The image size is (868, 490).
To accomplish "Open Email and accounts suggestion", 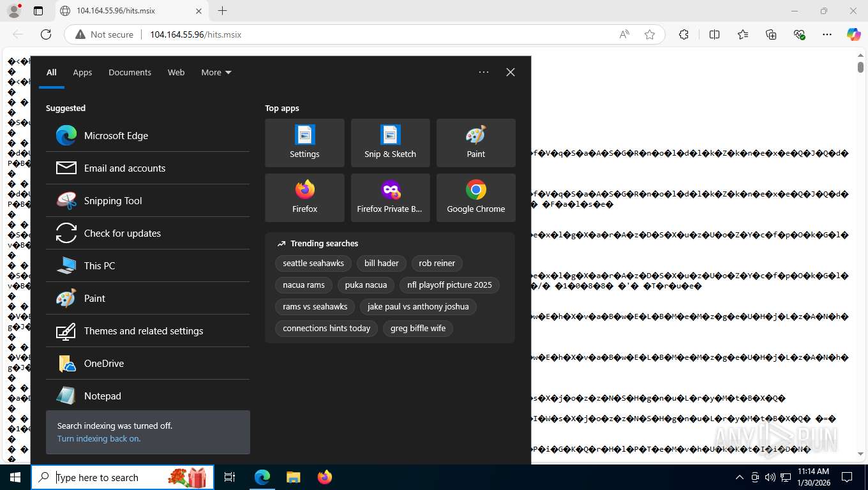I will point(147,168).
